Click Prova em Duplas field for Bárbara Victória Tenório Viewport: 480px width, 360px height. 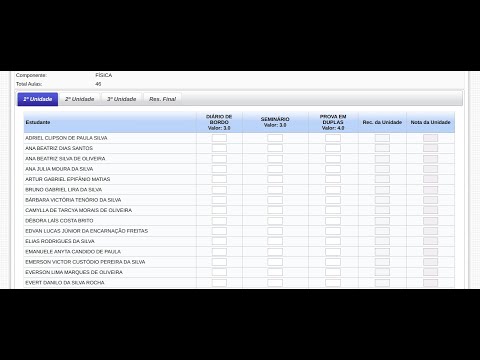point(333,200)
